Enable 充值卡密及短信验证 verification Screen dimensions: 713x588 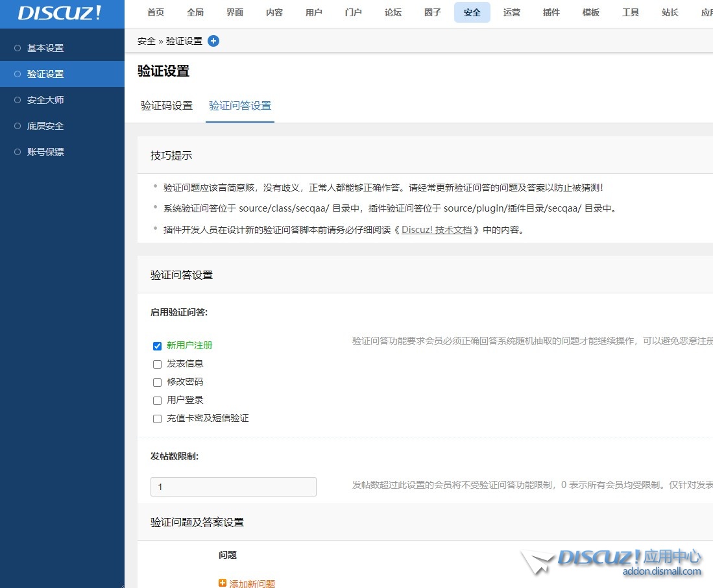(x=157, y=418)
